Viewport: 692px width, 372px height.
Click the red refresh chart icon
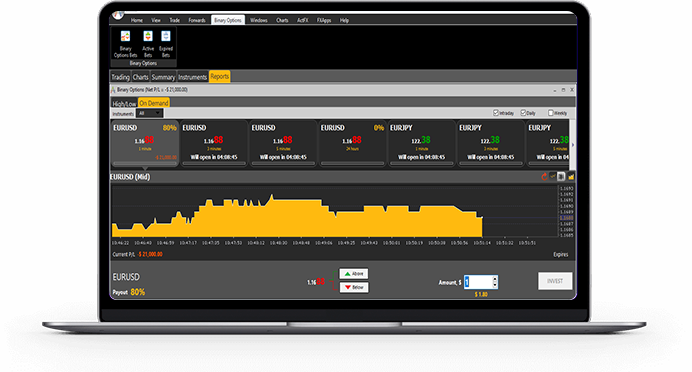(544, 177)
